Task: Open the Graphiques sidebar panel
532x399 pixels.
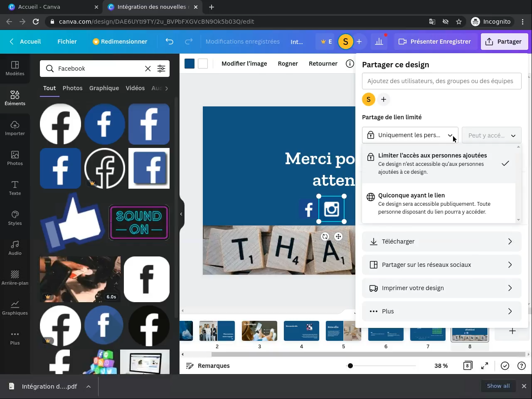Action: point(15,308)
